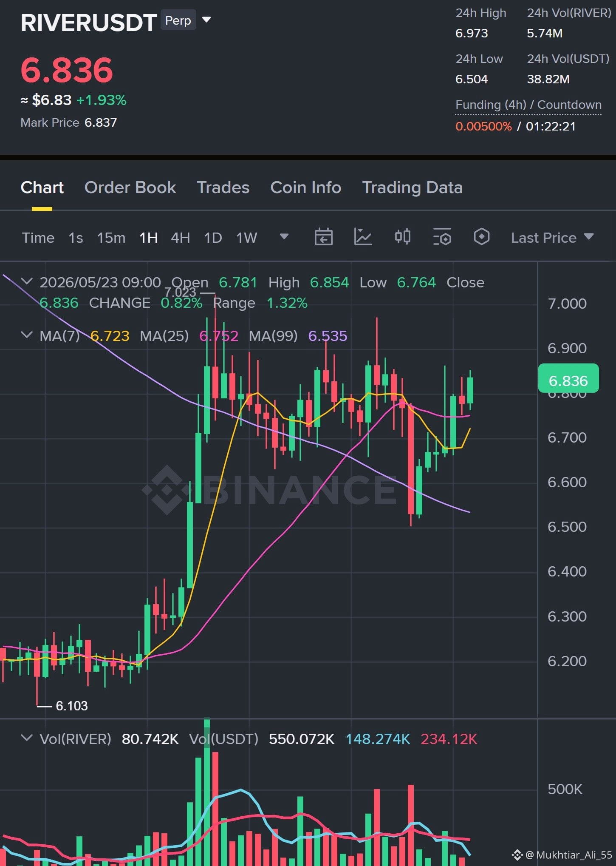Click the Vol(USDT) value 550.072K

point(302,739)
